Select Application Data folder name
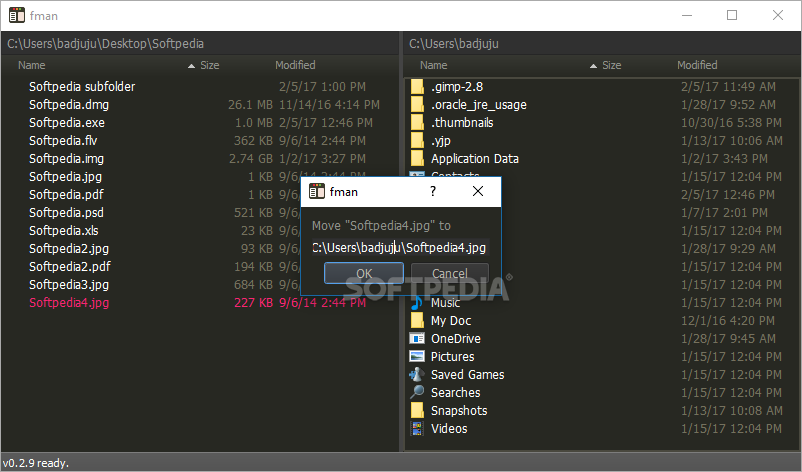Image resolution: width=802 pixels, height=472 pixels. (475, 159)
